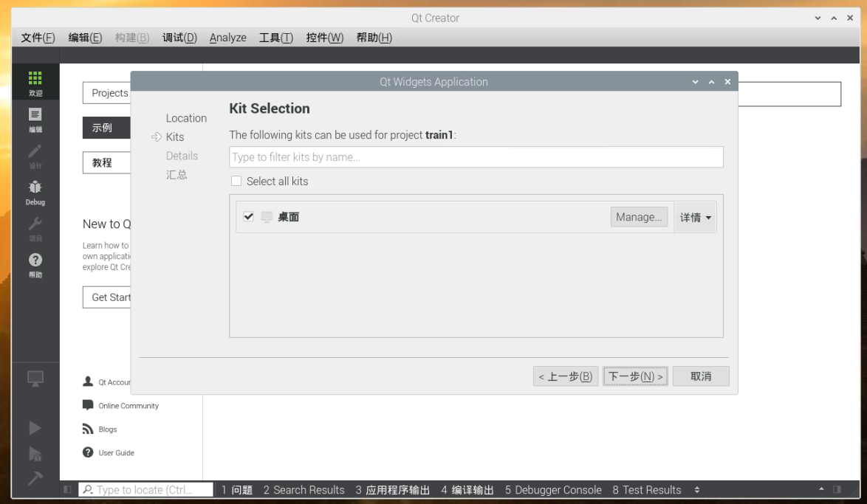Viewport: 867px width, 504px height.
Task: Open the Welcome mode in sidebar
Action: point(35,83)
